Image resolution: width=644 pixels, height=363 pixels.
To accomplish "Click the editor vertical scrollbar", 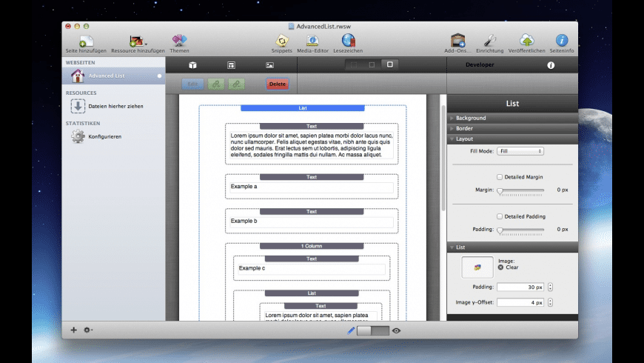I will (443, 159).
